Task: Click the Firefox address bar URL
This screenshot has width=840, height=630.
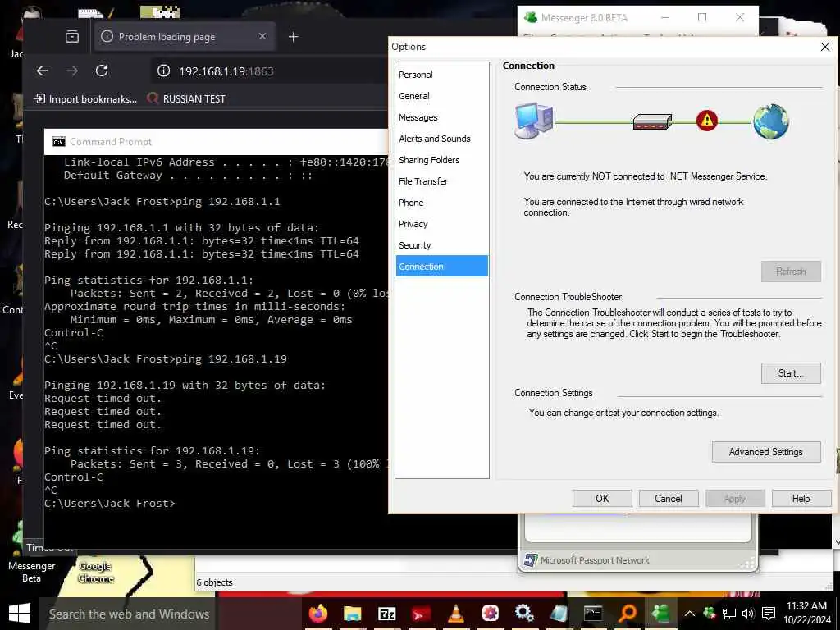Action: pos(226,71)
